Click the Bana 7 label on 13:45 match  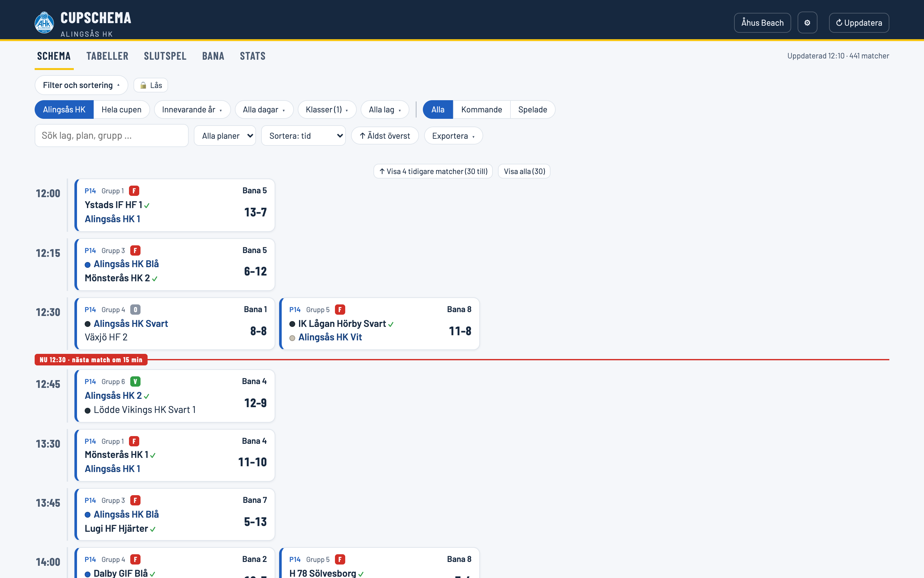tap(255, 500)
